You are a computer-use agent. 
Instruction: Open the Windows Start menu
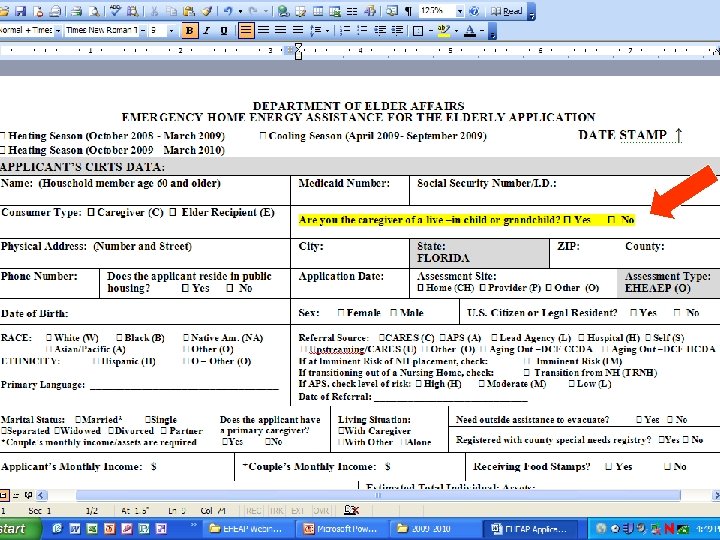(19, 529)
